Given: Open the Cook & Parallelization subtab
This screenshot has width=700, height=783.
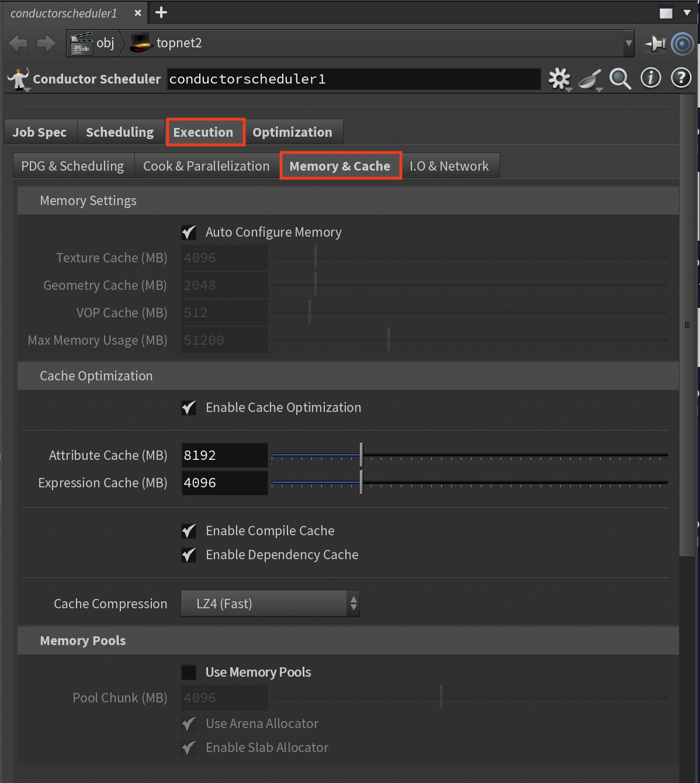Looking at the screenshot, I should point(207,166).
